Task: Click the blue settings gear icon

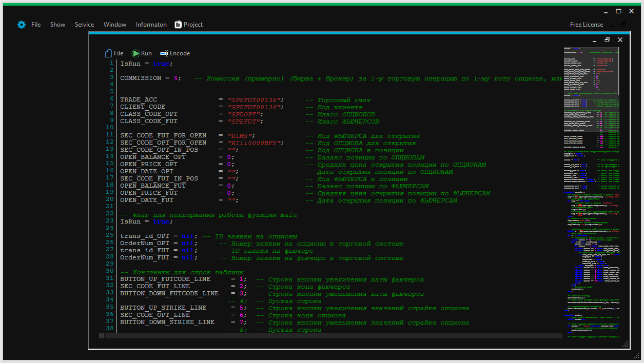Action: (22, 25)
